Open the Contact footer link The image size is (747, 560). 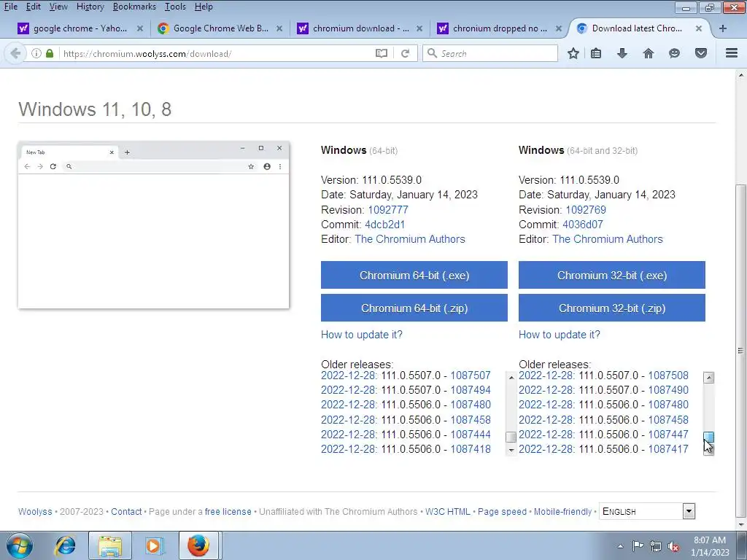coord(126,511)
